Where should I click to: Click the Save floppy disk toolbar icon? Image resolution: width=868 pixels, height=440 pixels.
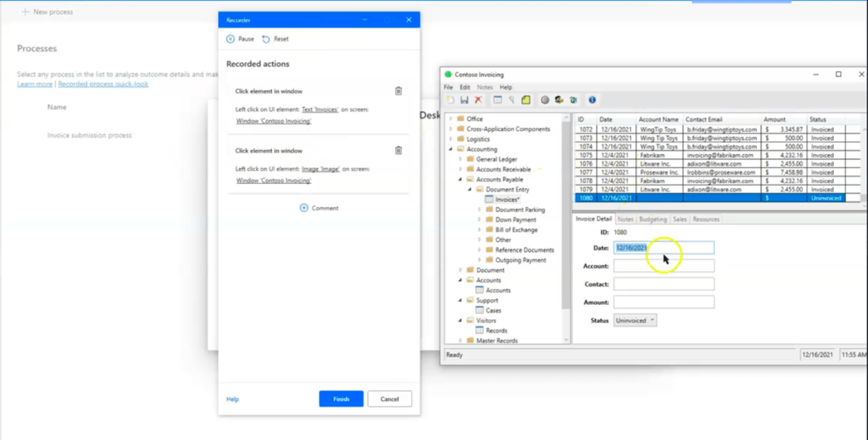click(x=464, y=100)
